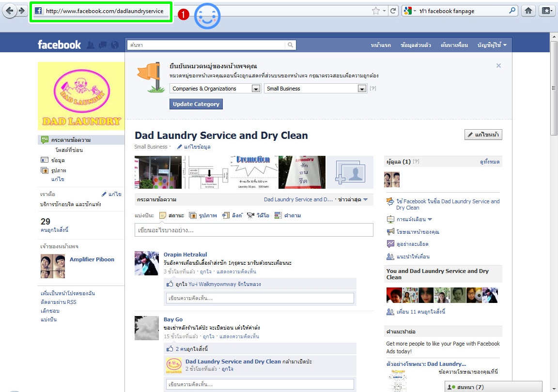This screenshot has width=558, height=392.
Task: Open the bookmarks toolbar icon at far right
Action: (547, 11)
